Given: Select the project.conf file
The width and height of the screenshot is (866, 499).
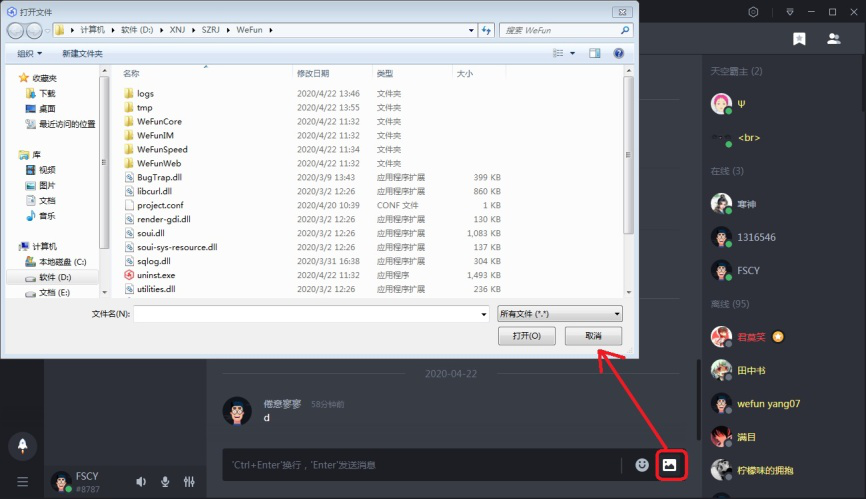Looking at the screenshot, I should [160, 205].
